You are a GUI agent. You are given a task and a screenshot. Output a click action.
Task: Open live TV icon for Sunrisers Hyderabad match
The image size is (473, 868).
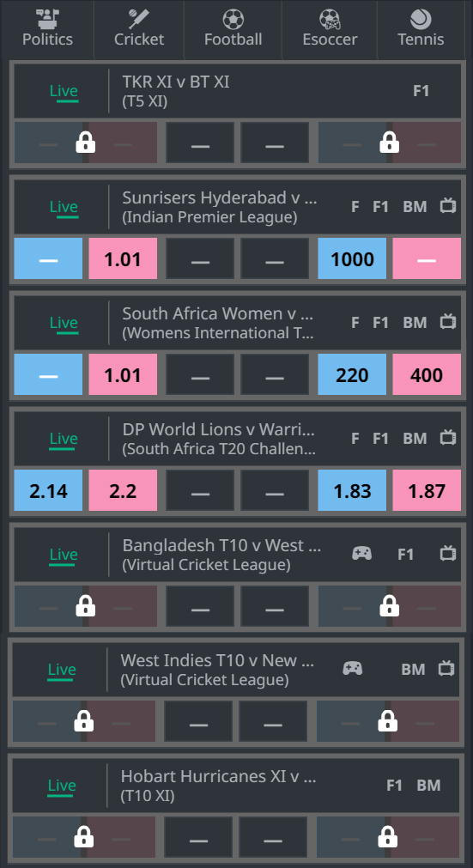447,206
